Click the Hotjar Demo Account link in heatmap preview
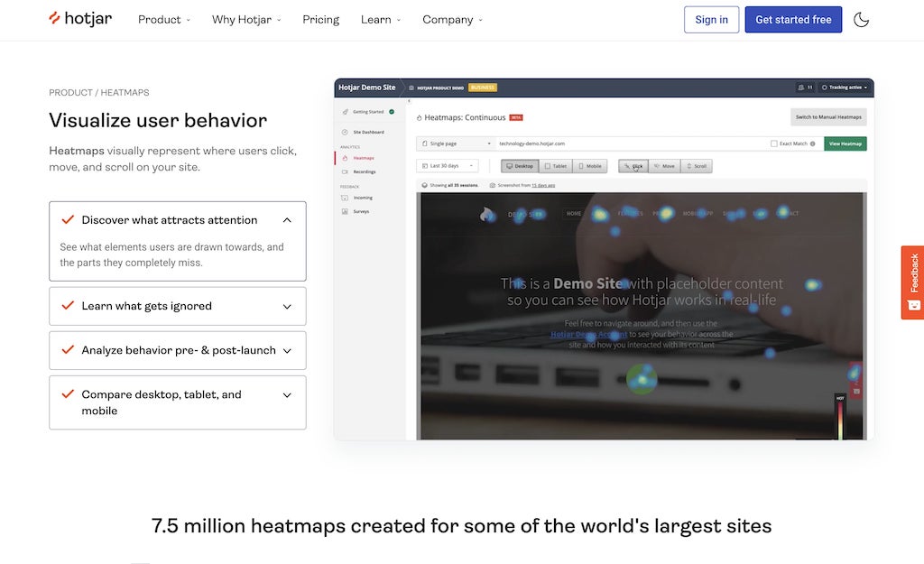Screen dimensions: 924x564 [588, 334]
